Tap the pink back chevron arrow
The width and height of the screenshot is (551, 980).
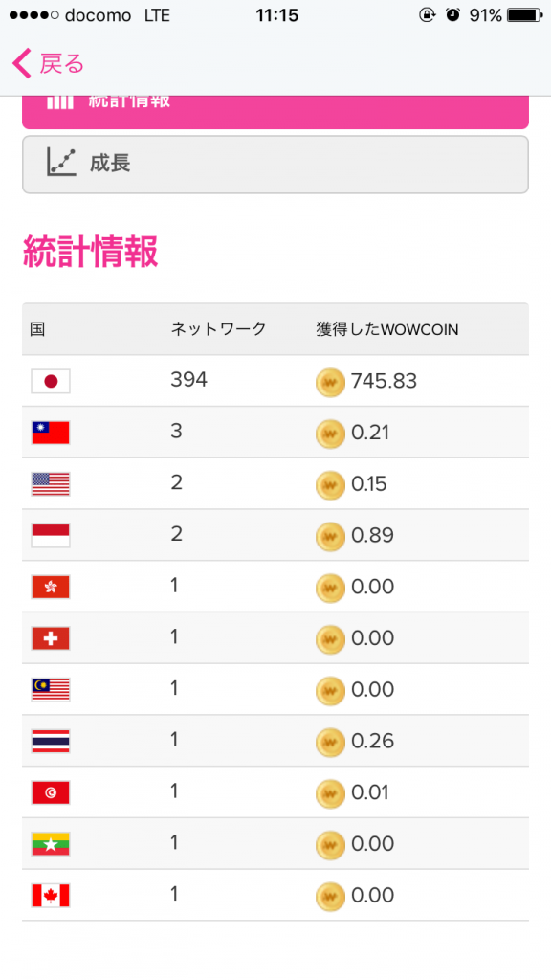click(x=21, y=64)
